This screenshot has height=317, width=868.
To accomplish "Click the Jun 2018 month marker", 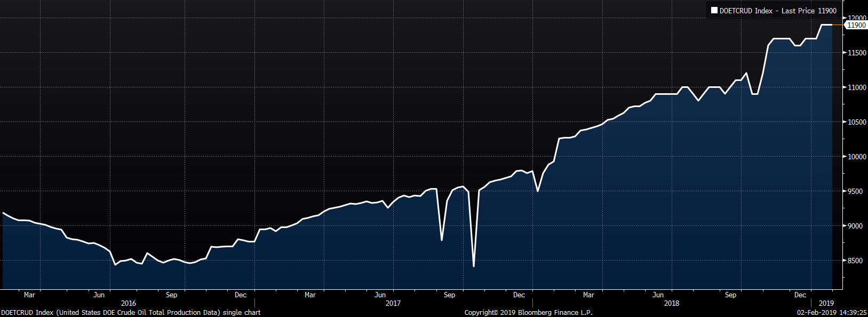I will tap(658, 295).
